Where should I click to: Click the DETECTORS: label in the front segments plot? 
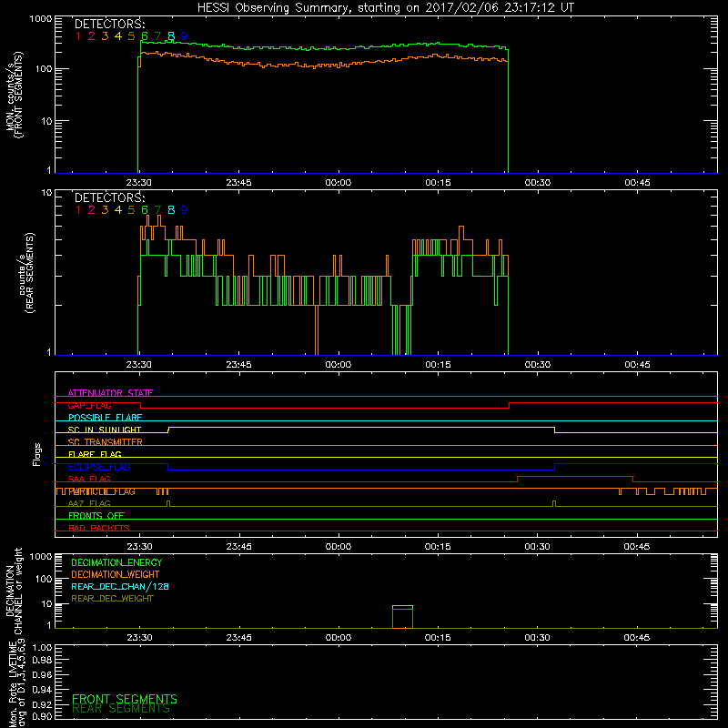(x=109, y=24)
